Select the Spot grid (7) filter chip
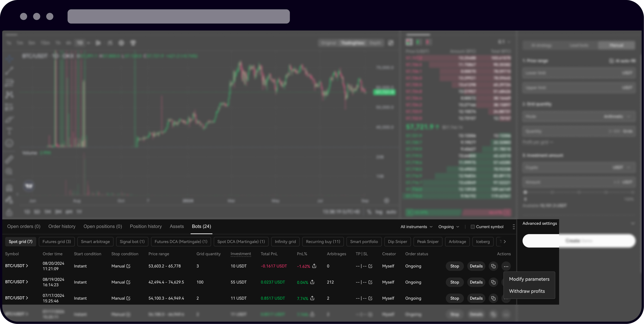This screenshot has width=644, height=324. click(21, 242)
